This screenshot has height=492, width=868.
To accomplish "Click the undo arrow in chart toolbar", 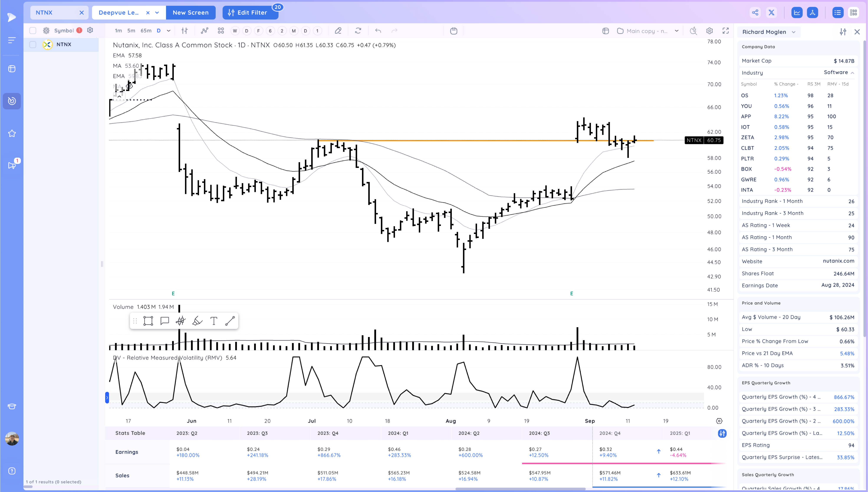I will click(378, 31).
